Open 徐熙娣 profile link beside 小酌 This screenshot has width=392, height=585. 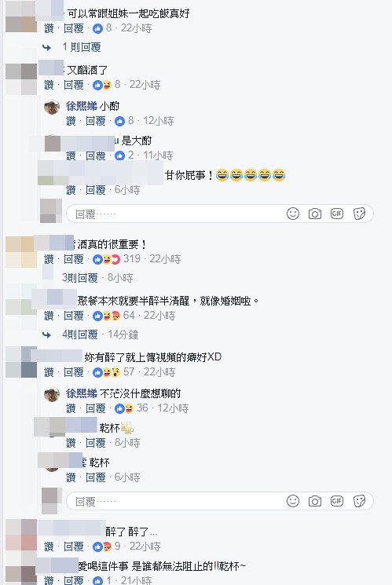tap(82, 106)
